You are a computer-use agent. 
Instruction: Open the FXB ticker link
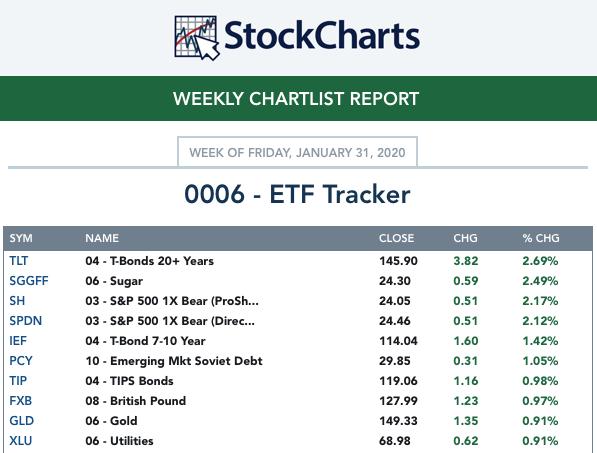coord(21,401)
